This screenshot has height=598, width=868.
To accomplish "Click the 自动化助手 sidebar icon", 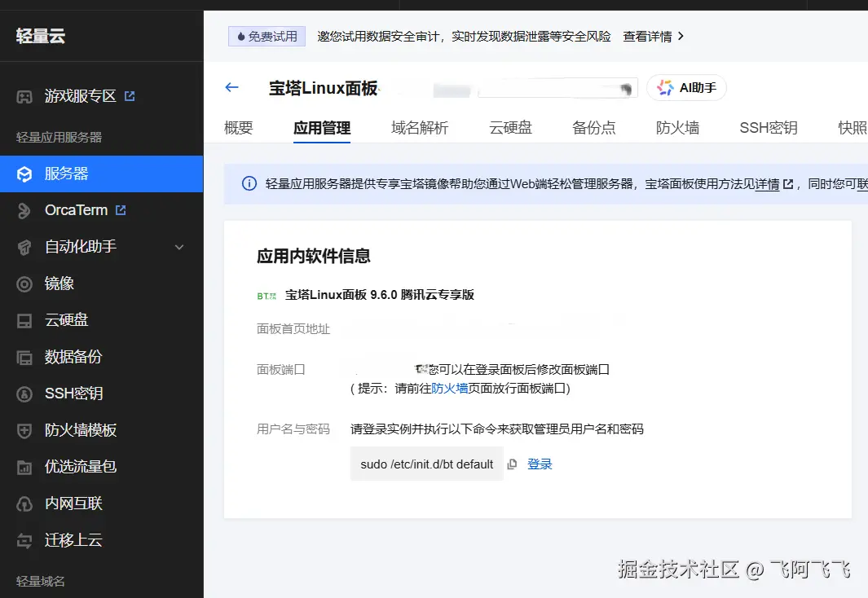I will pos(24,248).
